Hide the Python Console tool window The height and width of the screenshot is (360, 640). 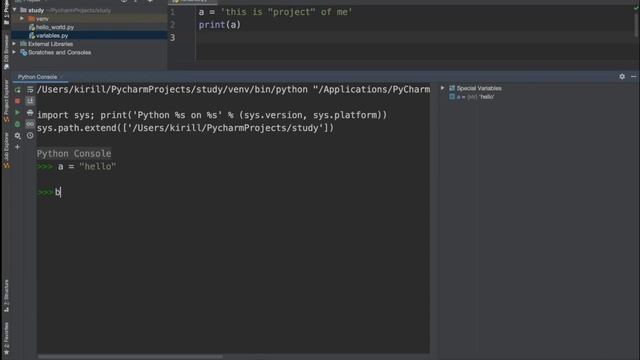pos(633,76)
